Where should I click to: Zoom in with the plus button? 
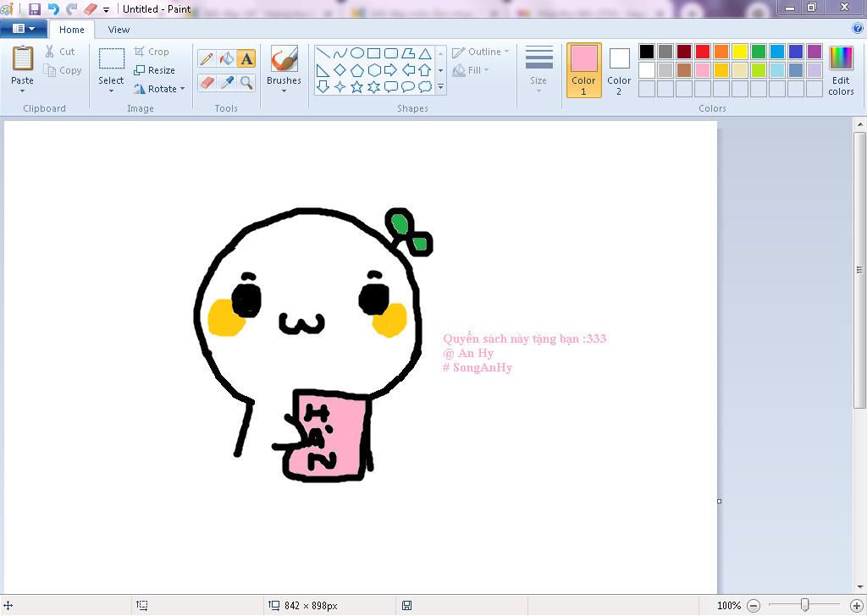pyautogui.click(x=857, y=606)
